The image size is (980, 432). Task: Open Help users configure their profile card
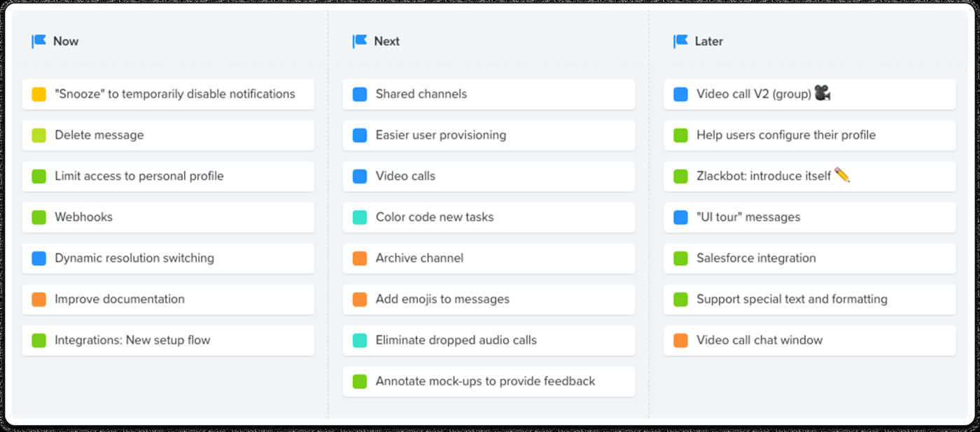click(x=810, y=135)
